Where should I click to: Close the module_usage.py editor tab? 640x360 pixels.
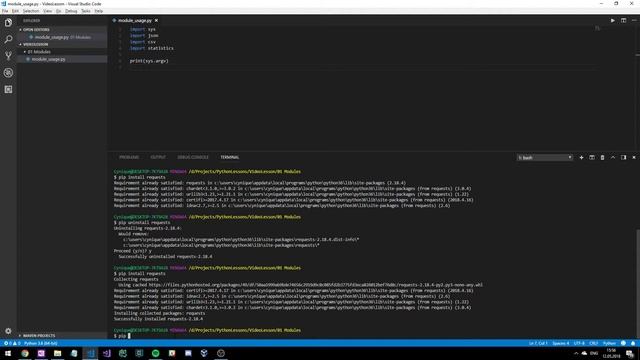click(x=156, y=20)
